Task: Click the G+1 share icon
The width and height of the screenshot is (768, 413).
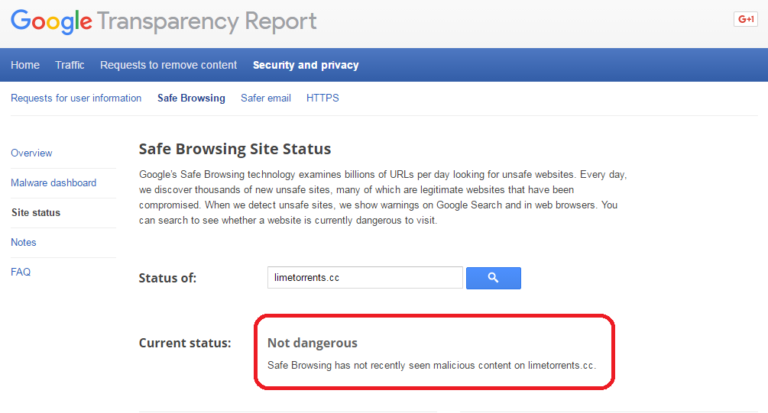Action: click(x=745, y=19)
